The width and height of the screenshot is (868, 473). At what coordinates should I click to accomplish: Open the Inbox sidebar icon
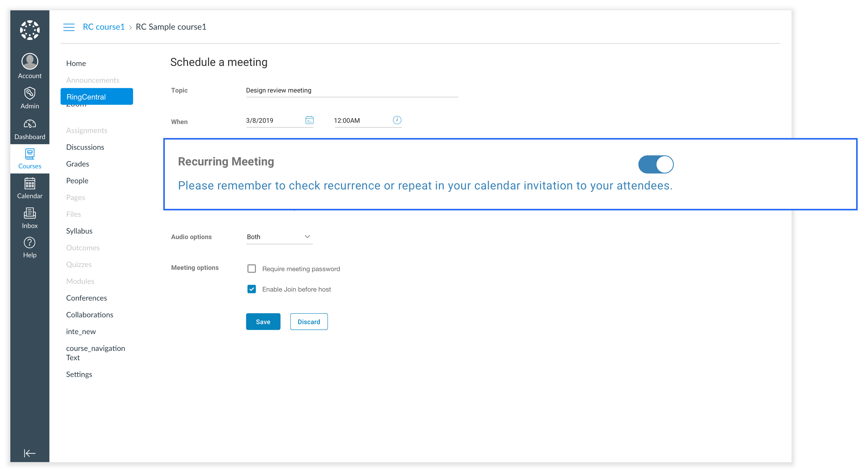(30, 213)
